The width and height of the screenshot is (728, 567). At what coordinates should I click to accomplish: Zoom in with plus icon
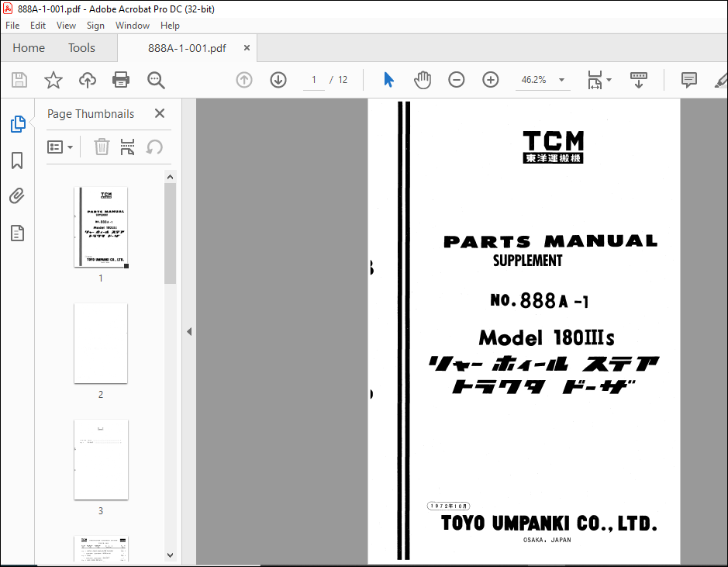click(x=490, y=80)
